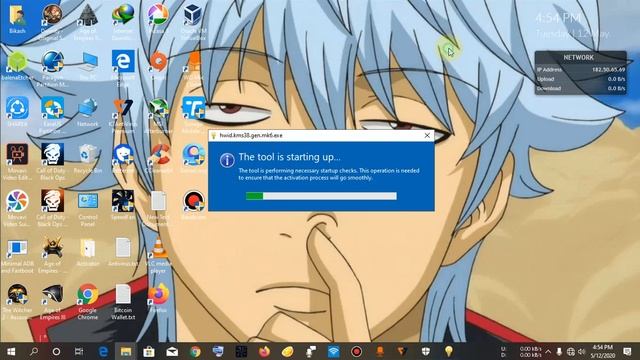Image resolution: width=640 pixels, height=360 pixels.
Task: Launch Microsoft Edge desktop shortcut
Action: pyautogui.click(x=123, y=68)
